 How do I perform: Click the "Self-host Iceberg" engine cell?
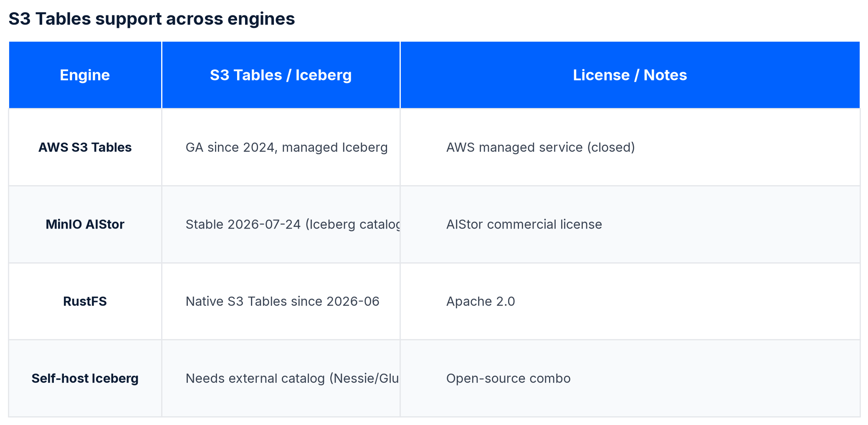tap(85, 378)
